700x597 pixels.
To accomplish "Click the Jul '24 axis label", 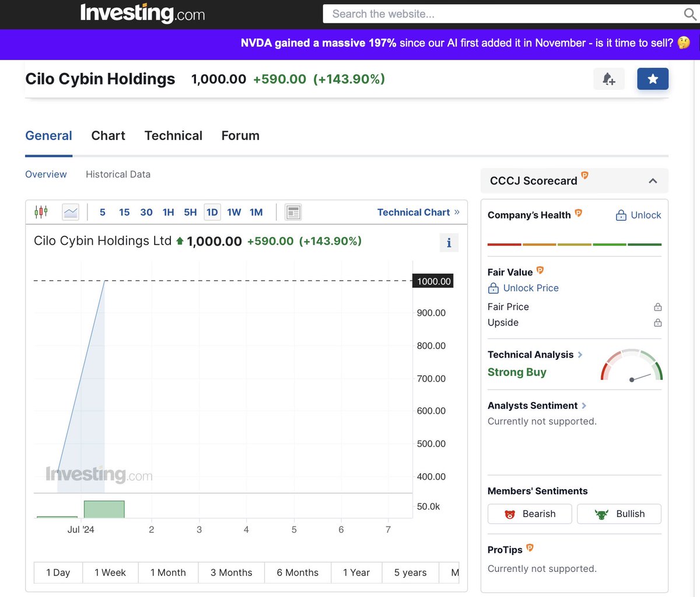I will point(80,529).
